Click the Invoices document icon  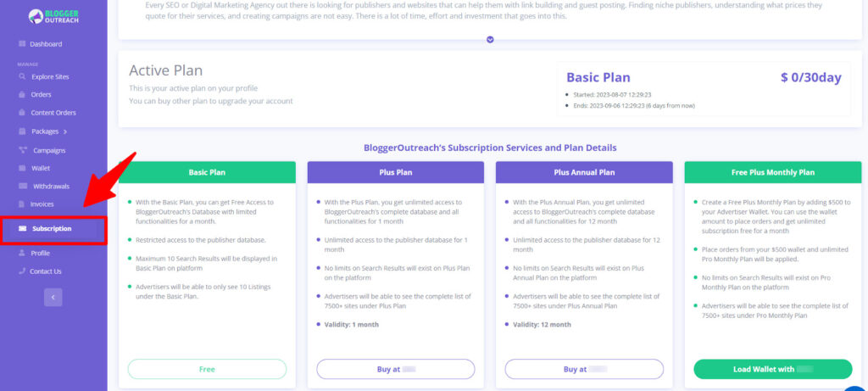pos(22,204)
